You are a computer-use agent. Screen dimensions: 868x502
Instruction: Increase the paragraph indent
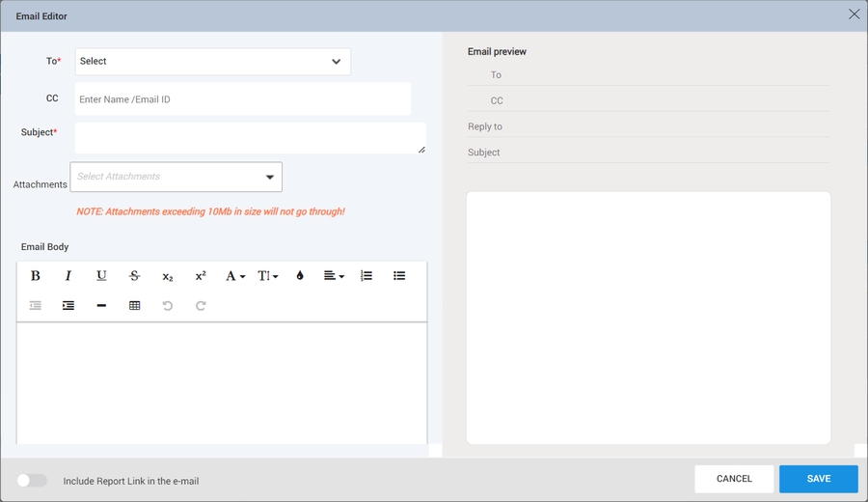tap(68, 306)
